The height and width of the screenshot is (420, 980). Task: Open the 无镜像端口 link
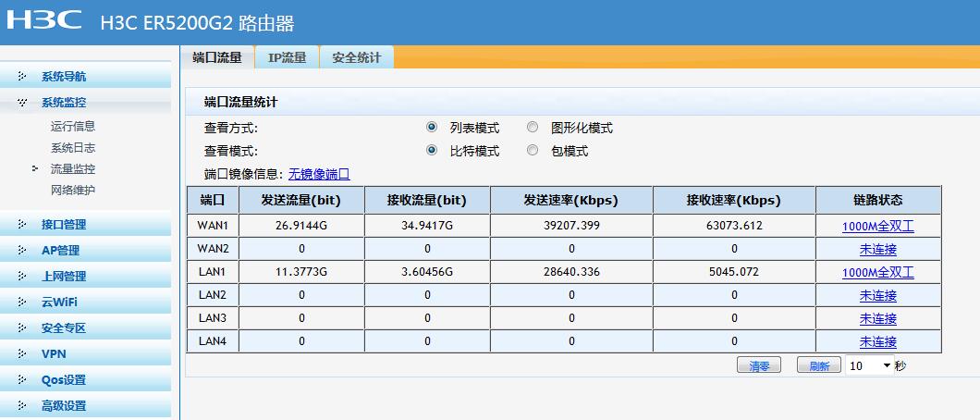[319, 174]
